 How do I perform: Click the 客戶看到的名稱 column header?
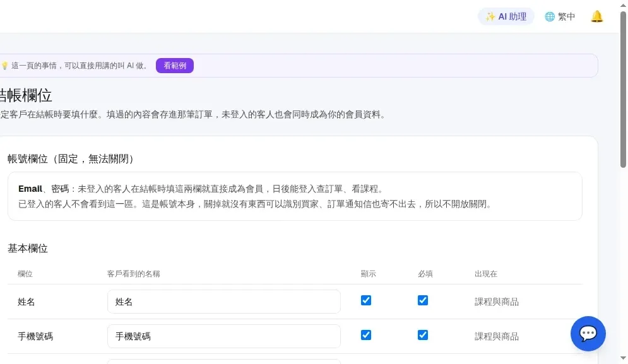133,274
